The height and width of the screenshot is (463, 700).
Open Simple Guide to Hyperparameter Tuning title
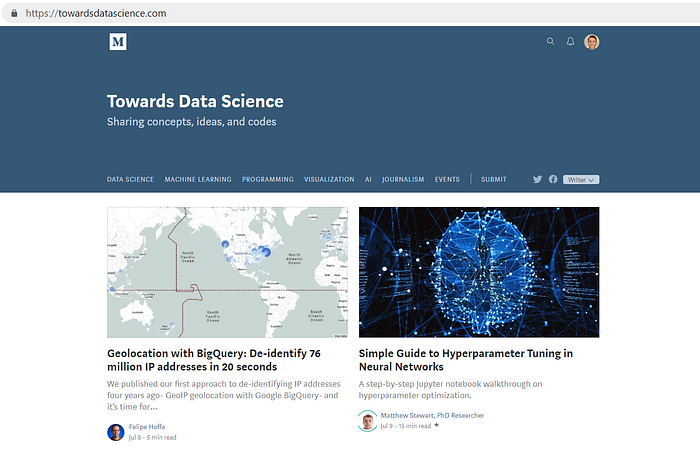click(x=466, y=360)
